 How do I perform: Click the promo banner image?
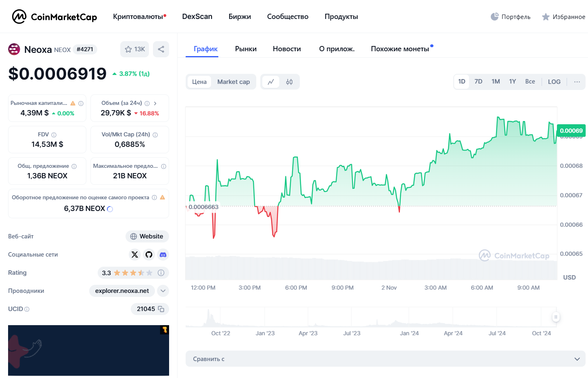[x=88, y=351]
